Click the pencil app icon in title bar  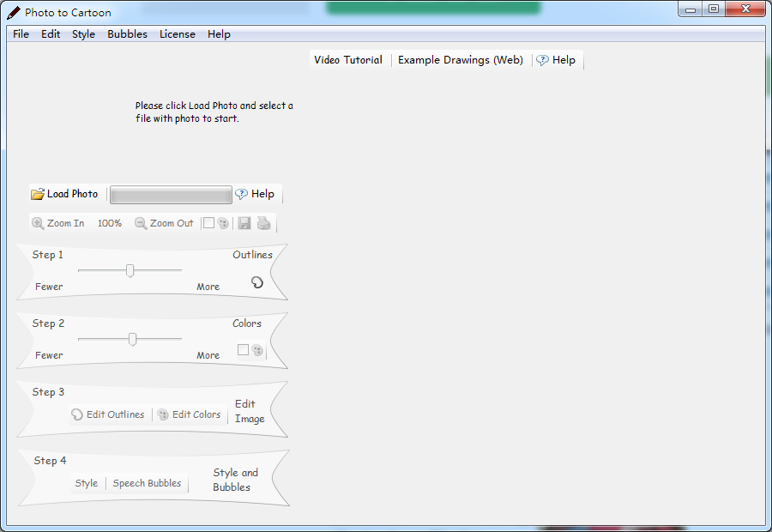[14, 13]
